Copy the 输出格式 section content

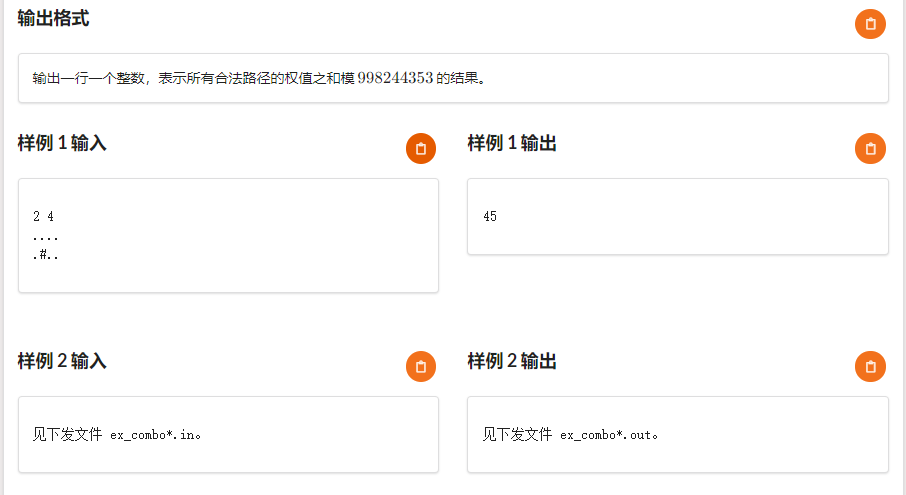click(870, 24)
